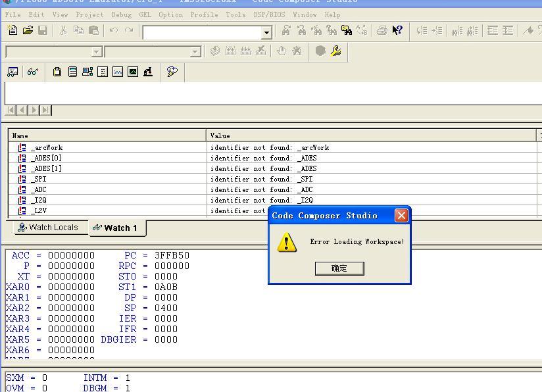
Task: Click the search text input field
Action: tap(203, 33)
